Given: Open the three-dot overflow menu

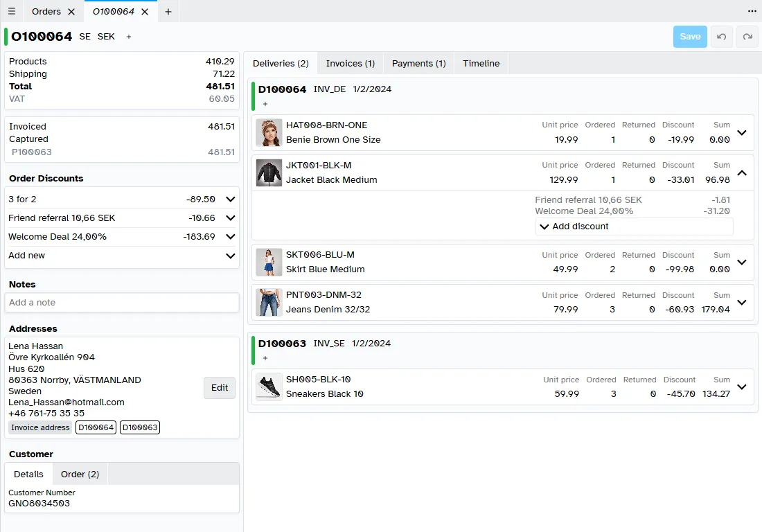Looking at the screenshot, I should [x=752, y=12].
